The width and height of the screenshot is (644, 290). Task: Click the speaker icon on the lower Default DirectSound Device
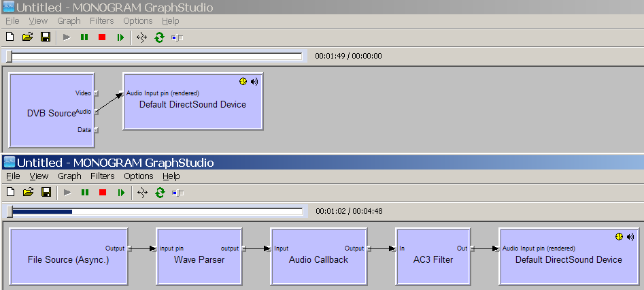point(630,237)
